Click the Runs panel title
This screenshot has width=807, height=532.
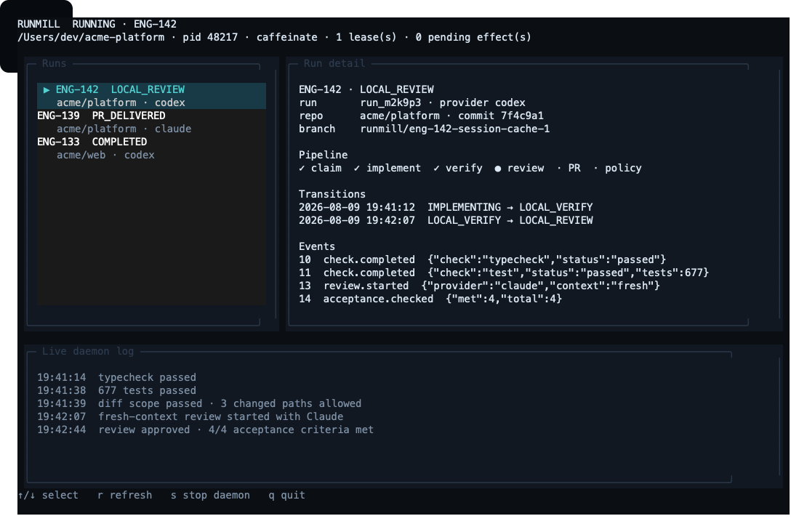click(x=54, y=63)
